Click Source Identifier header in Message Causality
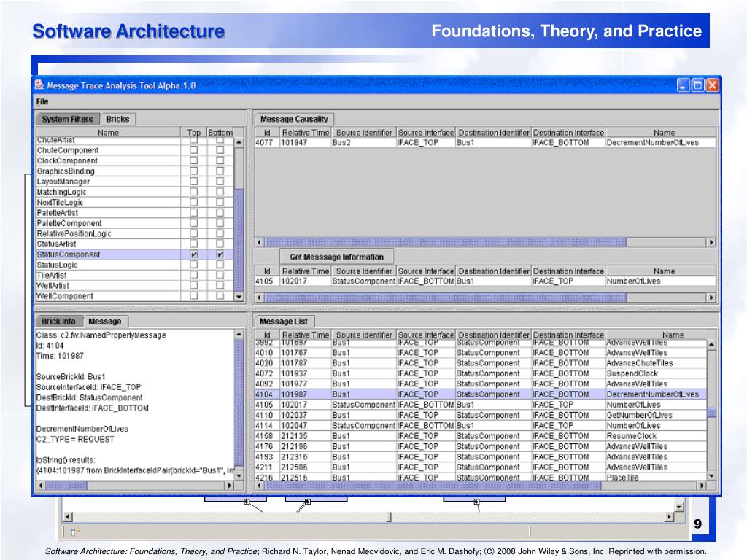Viewport: 747px width, 560px height. point(364,133)
